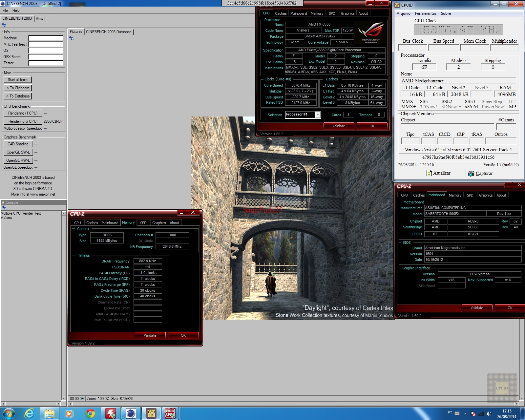Click the To Clipboard button
The image size is (525, 420).
[18, 88]
